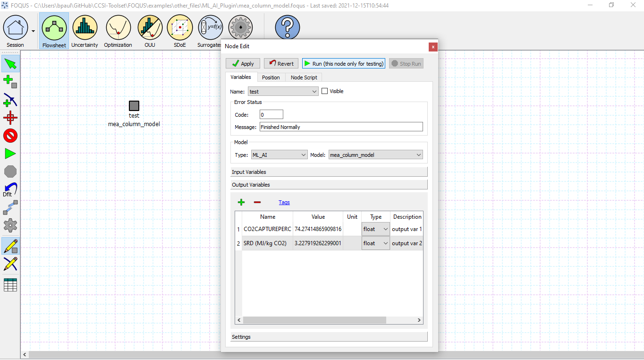Collapse the Output Variables section
Screen dimensions: 644x360
pos(329,185)
